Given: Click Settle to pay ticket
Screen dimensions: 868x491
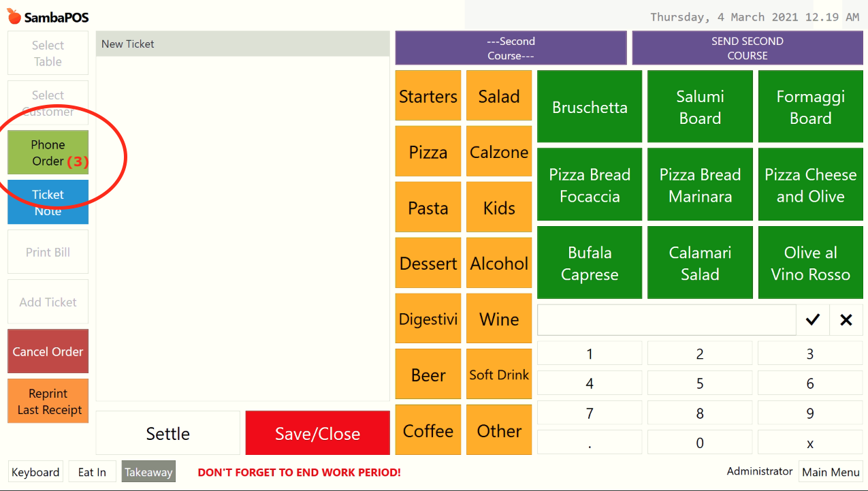Looking at the screenshot, I should [x=168, y=433].
